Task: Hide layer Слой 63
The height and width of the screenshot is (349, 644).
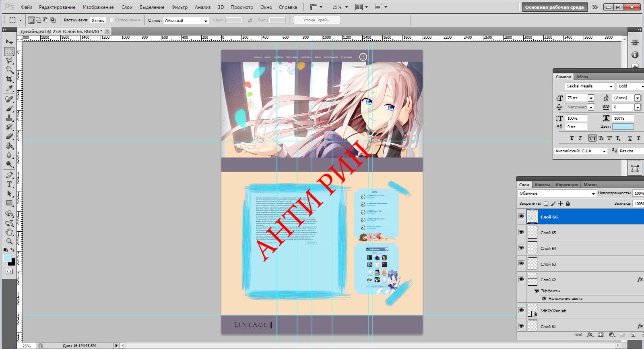Action: pos(521,264)
